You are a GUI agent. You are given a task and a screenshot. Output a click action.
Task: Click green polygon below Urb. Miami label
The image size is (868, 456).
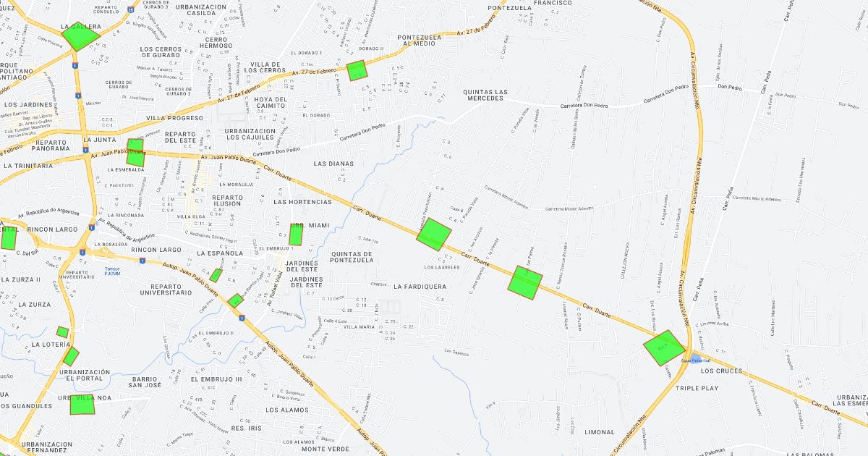(296, 236)
